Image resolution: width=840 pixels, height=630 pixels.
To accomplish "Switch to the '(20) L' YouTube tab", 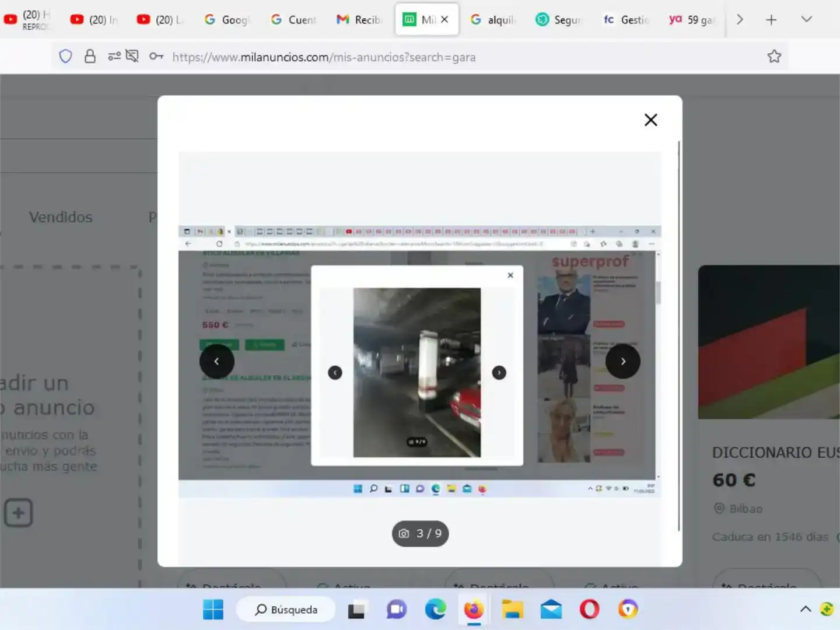I will point(160,19).
